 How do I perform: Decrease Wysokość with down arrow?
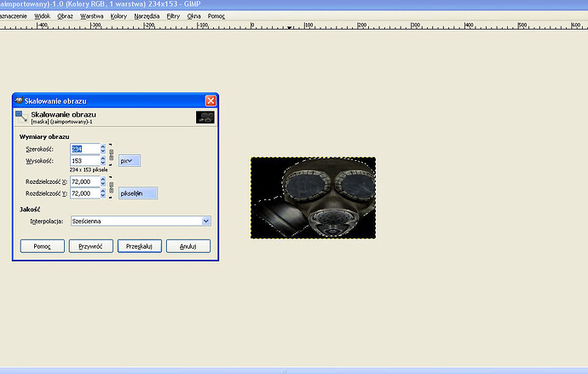(x=103, y=163)
